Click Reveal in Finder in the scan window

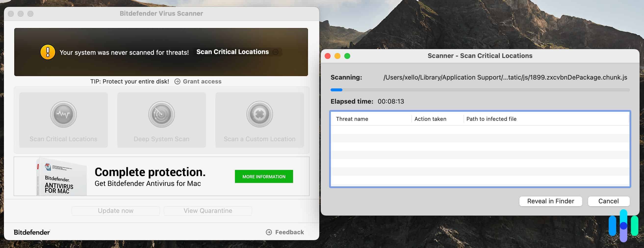click(x=551, y=201)
